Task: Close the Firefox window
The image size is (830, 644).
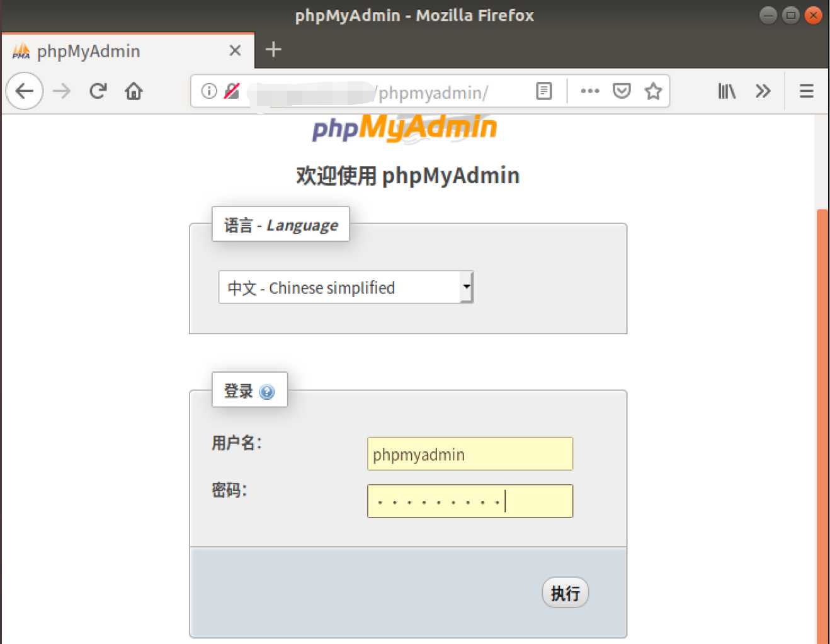Action: pyautogui.click(x=814, y=15)
